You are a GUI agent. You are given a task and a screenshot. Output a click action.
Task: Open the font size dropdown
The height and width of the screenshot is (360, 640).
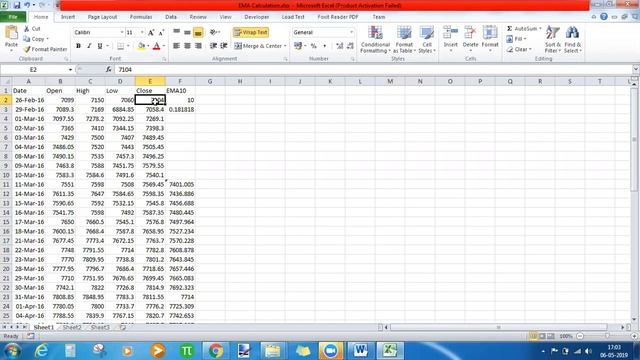(142, 32)
